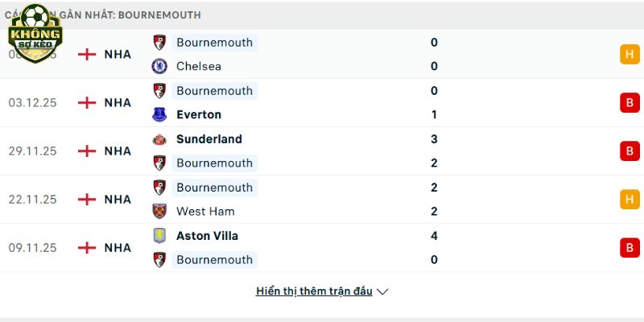Open the Hiển thị thêm trận đấu link
Viewport: 644px width, 322px height.
(x=314, y=291)
